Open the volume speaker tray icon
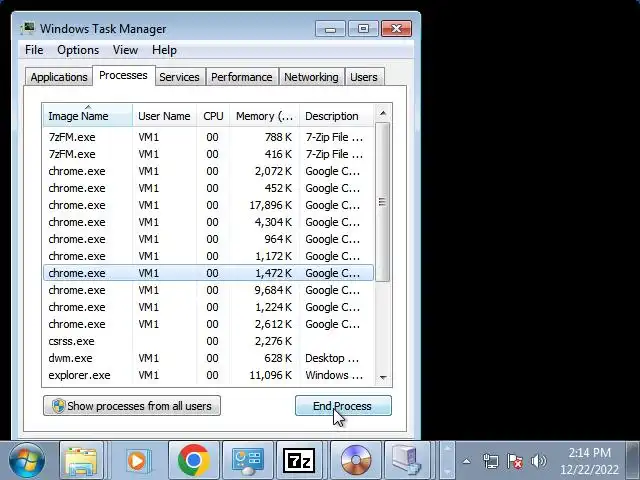Image resolution: width=640 pixels, height=480 pixels. coord(538,462)
